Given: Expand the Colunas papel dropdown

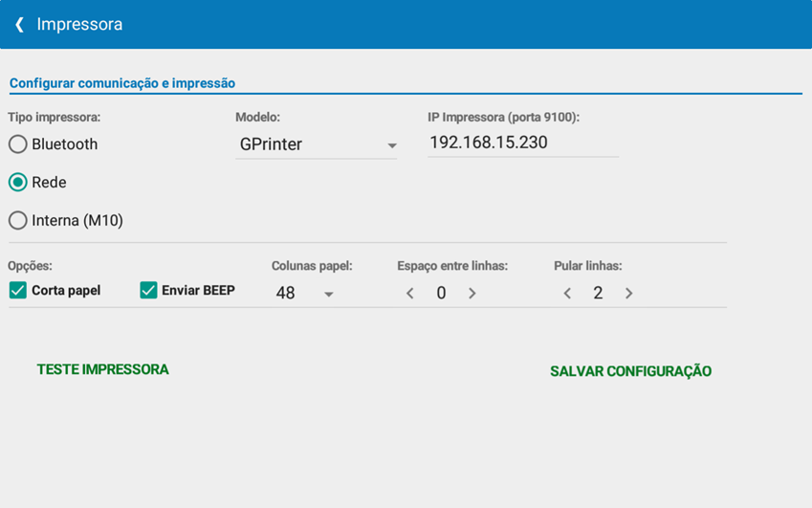Looking at the screenshot, I should click(304, 294).
